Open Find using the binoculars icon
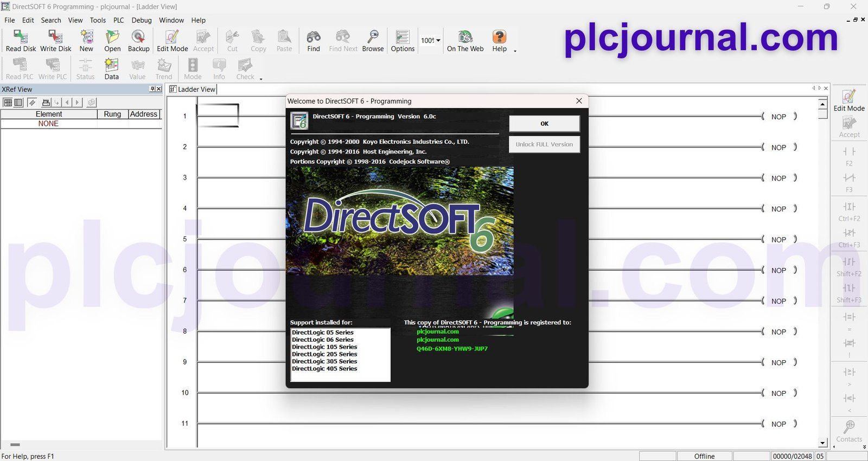868x461 pixels. [314, 41]
